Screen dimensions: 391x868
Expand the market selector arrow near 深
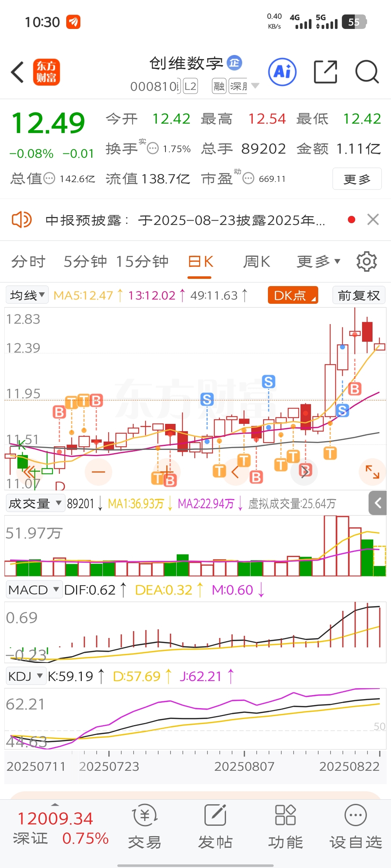pyautogui.click(x=255, y=86)
